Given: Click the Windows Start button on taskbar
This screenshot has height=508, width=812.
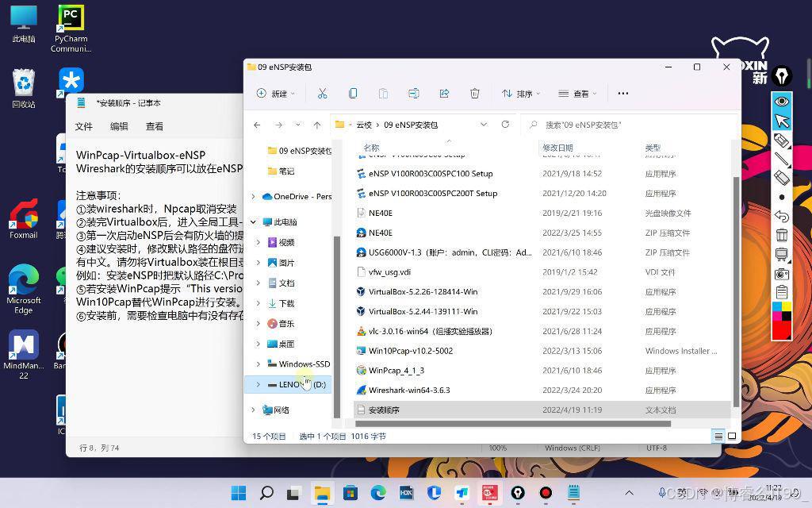Looking at the screenshot, I should [238, 492].
